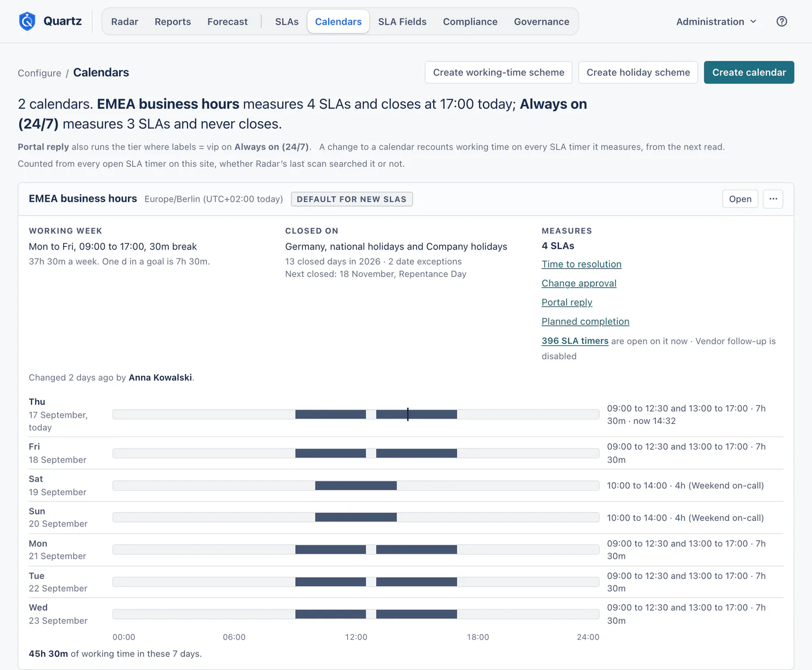Image resolution: width=812 pixels, height=670 pixels.
Task: Open the Change approval SLA link
Action: coord(579,283)
